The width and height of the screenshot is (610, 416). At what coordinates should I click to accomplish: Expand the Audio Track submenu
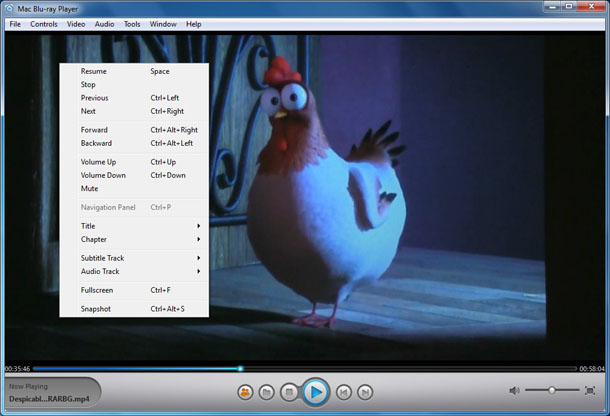[134, 271]
